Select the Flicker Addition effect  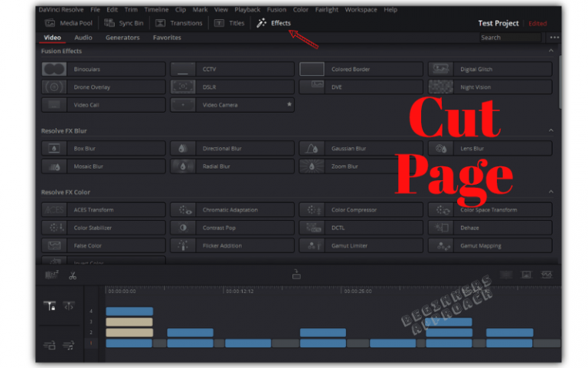coord(232,246)
